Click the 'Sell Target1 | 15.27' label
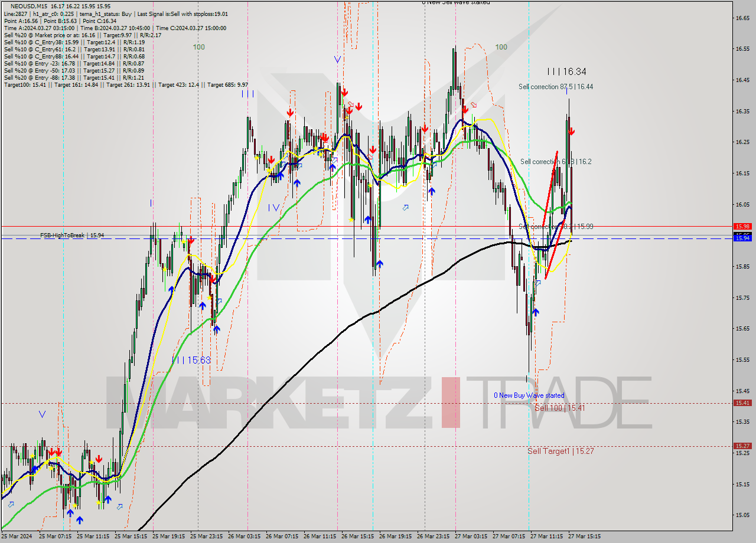This screenshot has width=756, height=543. click(561, 451)
